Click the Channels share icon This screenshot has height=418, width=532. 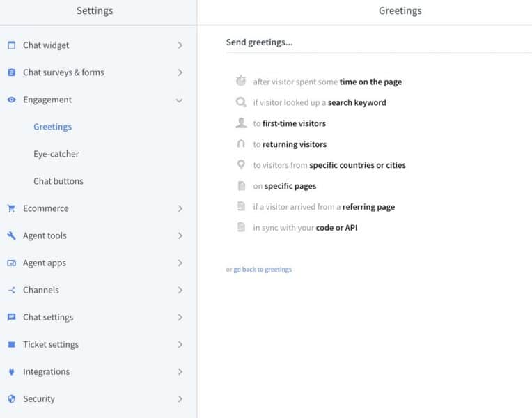pos(11,290)
